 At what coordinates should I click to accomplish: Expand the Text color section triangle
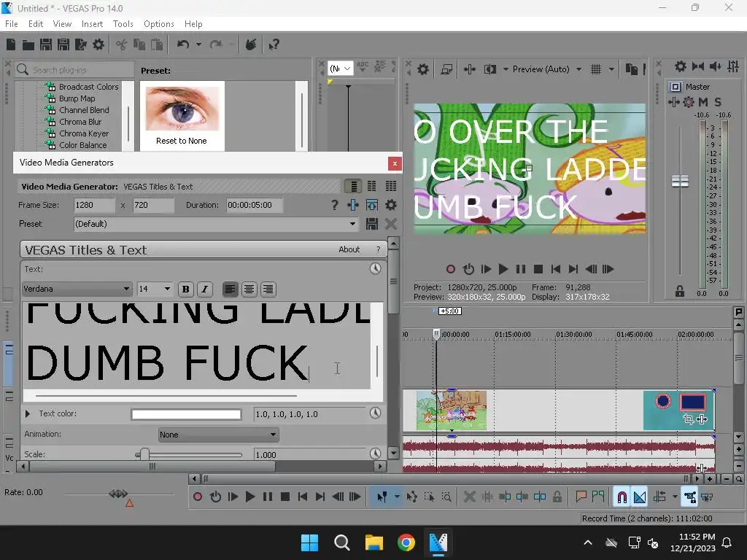[x=28, y=414]
